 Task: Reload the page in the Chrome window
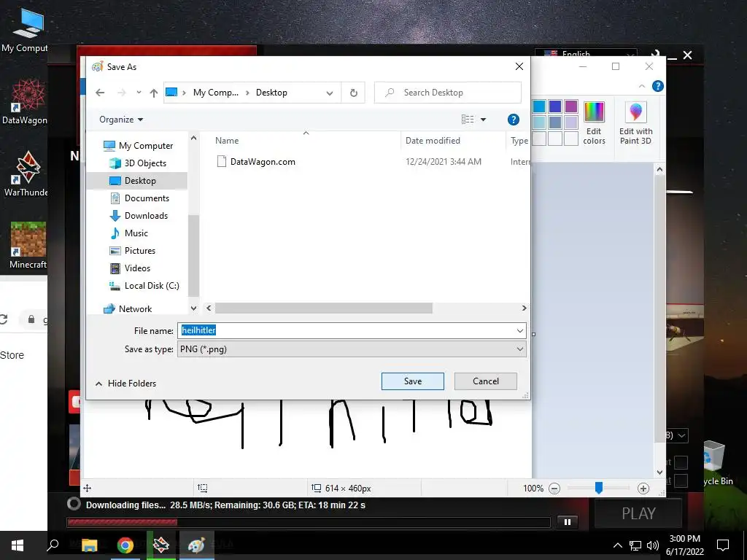point(4,319)
